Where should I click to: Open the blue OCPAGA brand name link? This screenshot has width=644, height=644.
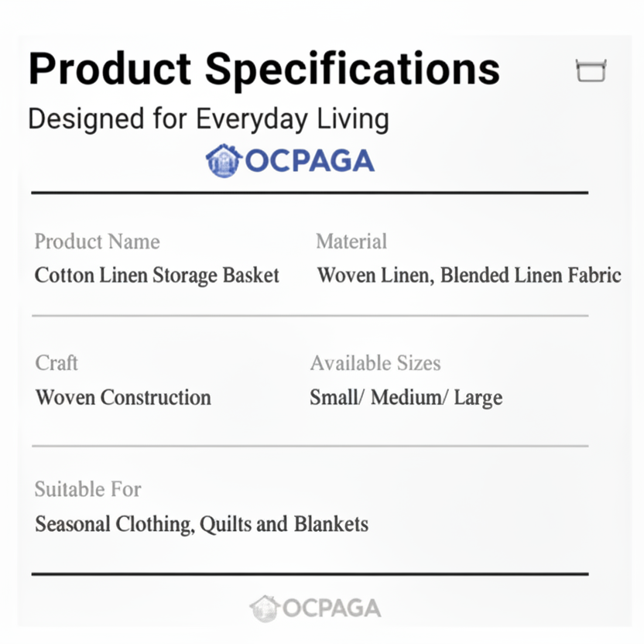310,161
